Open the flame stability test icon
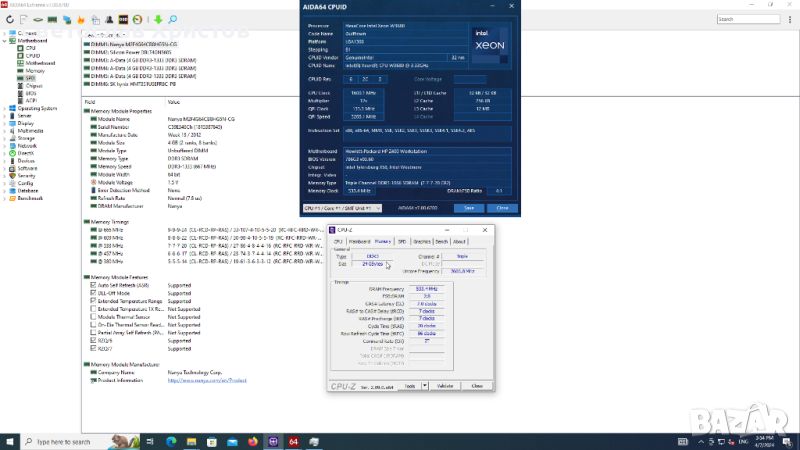The image size is (800, 450). (81, 19)
